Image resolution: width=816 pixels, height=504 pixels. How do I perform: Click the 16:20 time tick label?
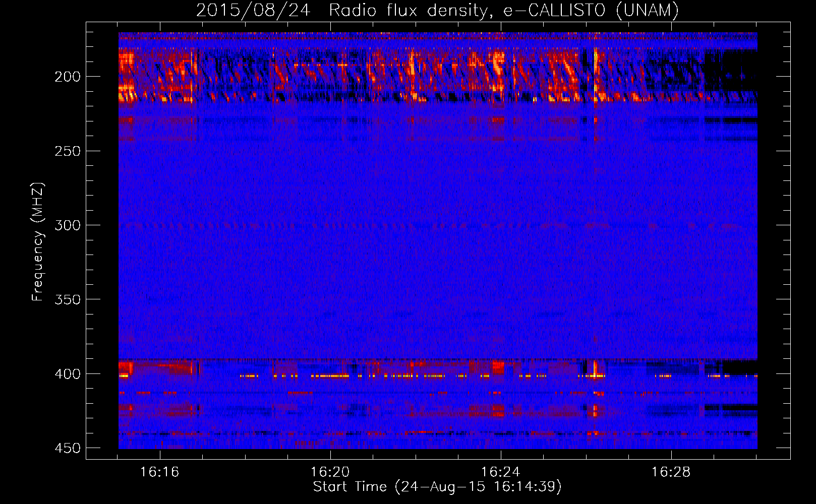(x=330, y=472)
